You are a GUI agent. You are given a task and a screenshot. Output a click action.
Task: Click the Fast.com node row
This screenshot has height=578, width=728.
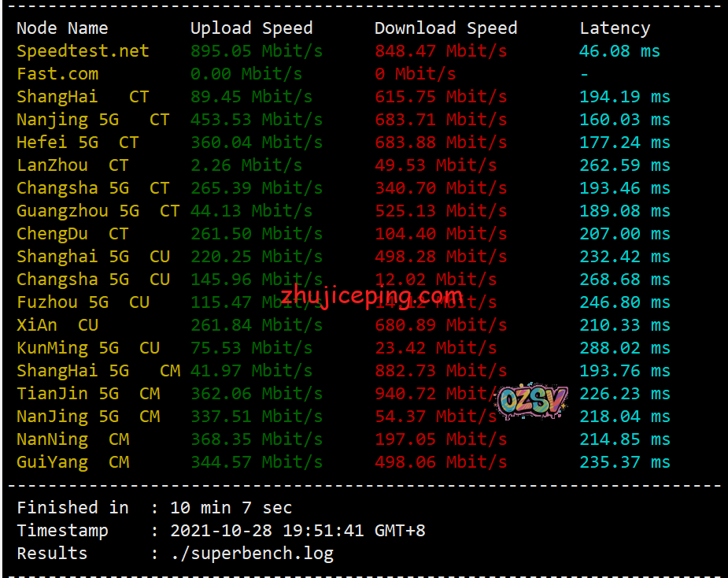tap(343, 74)
